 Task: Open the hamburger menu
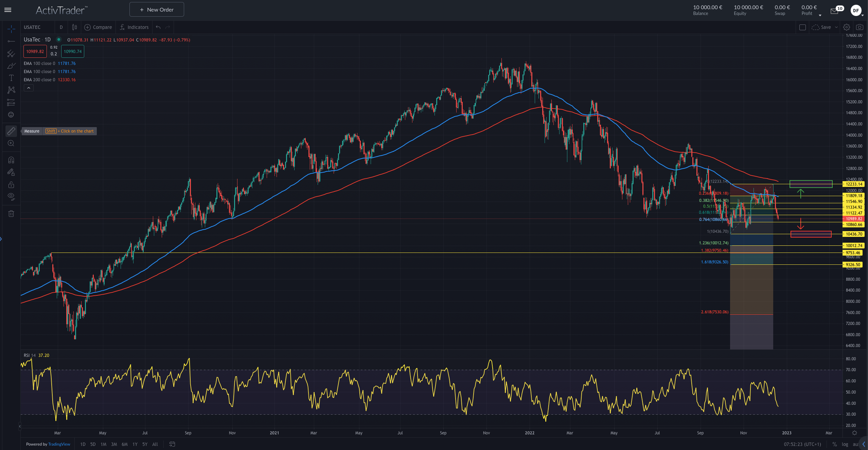[x=7, y=10]
